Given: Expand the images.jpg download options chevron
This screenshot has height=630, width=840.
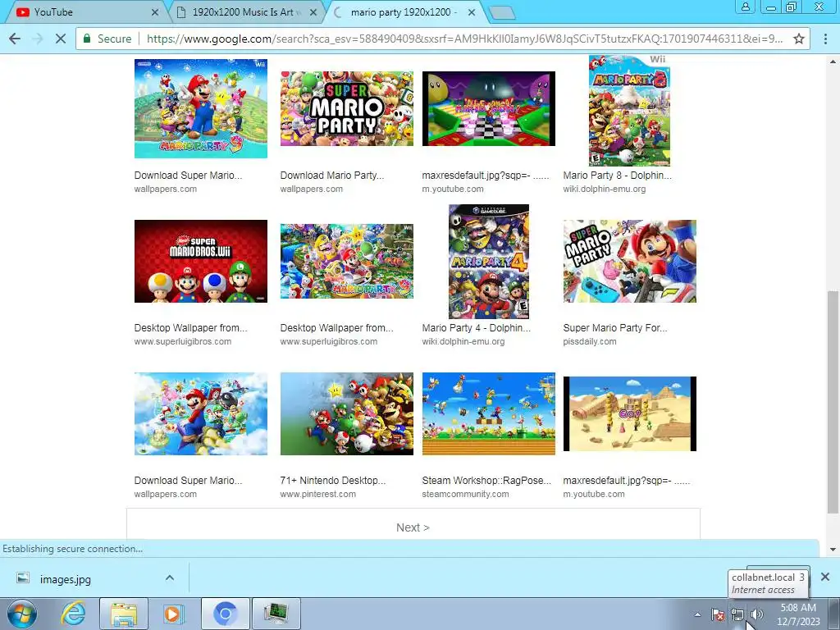Looking at the screenshot, I should click(x=170, y=577).
